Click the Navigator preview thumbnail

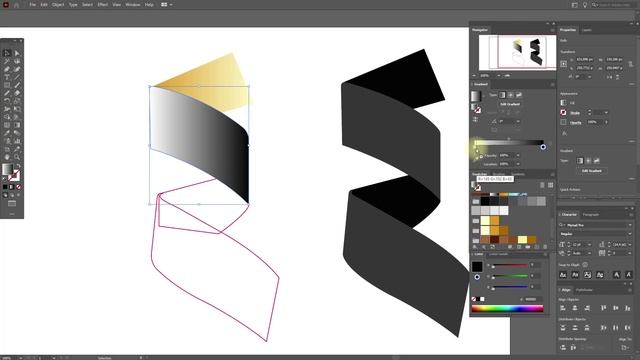517,52
